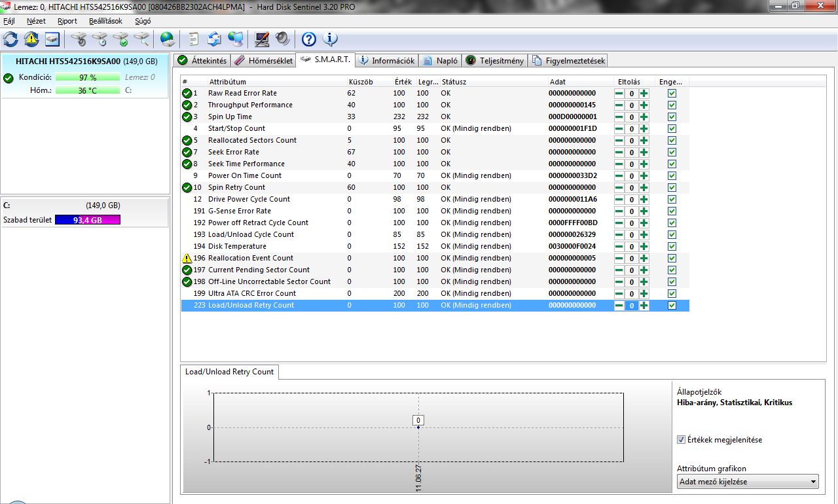Switch to the Áttekintés tab
Screen dimensions: 838x504
click(202, 60)
